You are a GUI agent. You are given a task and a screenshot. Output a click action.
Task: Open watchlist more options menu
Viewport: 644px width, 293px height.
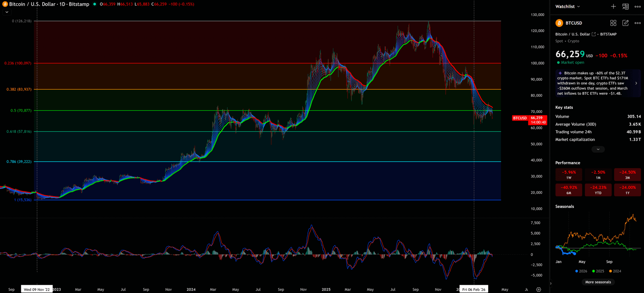(x=638, y=6)
